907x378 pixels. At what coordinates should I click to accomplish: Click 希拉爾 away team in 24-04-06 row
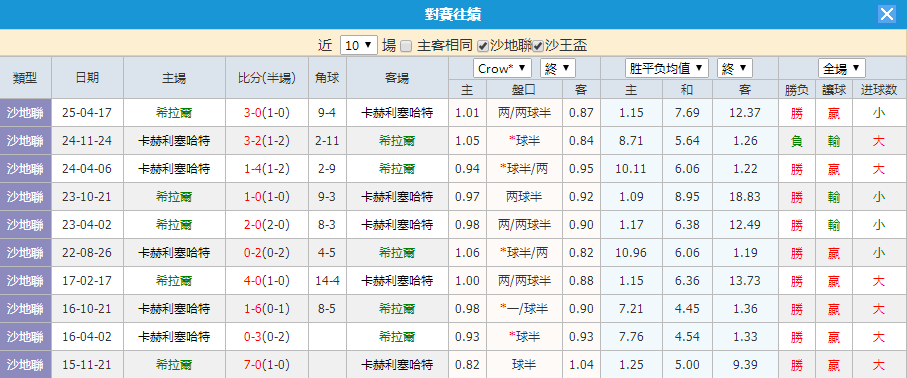[x=397, y=168]
